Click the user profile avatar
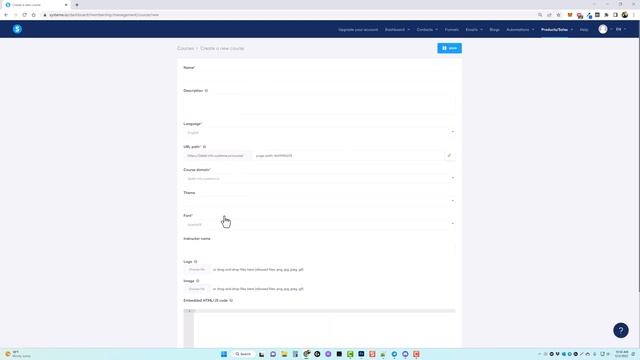The height and width of the screenshot is (360, 640). 603,29
